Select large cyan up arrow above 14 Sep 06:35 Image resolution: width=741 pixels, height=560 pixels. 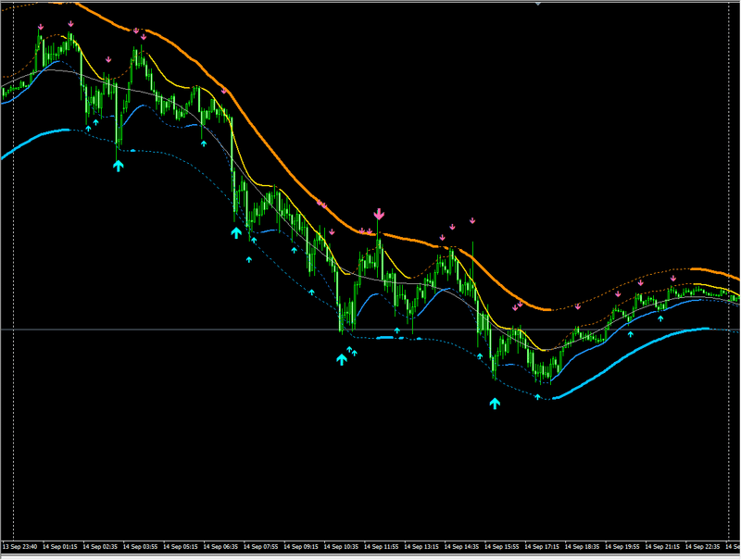[x=236, y=232]
